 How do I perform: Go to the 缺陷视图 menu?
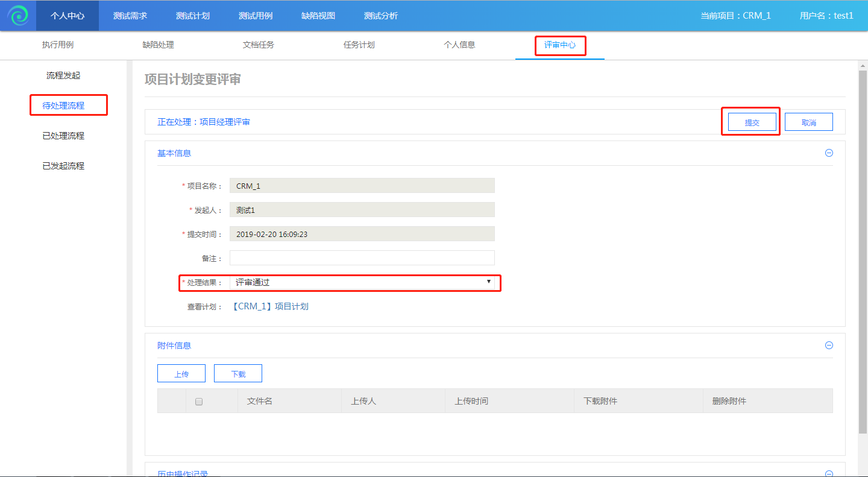click(x=318, y=16)
